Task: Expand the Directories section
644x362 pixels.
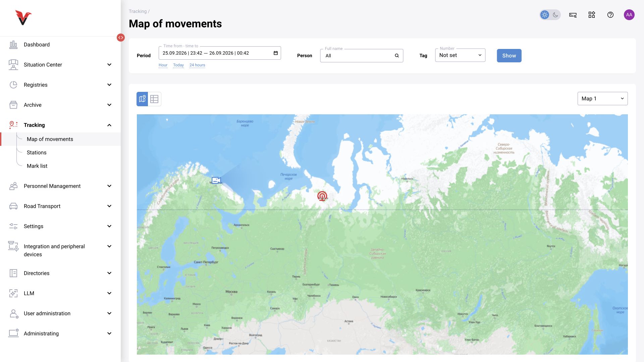Action: tap(60, 273)
